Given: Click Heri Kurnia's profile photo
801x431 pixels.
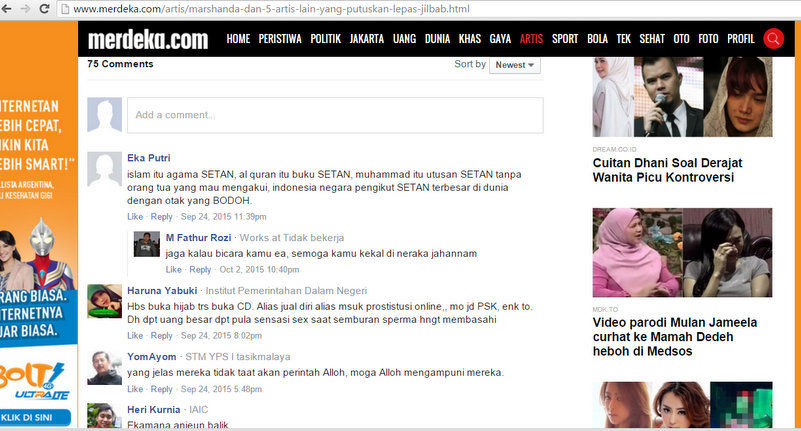Looking at the screenshot, I should (104, 416).
